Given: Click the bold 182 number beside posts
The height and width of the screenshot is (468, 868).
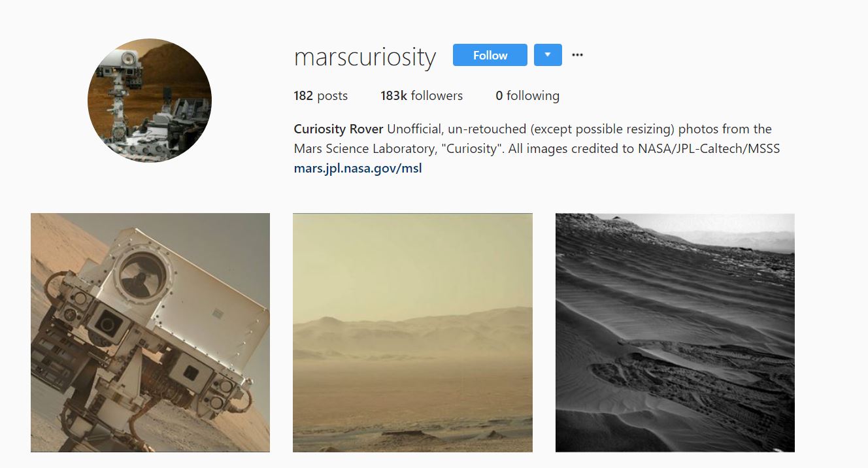Looking at the screenshot, I should pos(303,95).
